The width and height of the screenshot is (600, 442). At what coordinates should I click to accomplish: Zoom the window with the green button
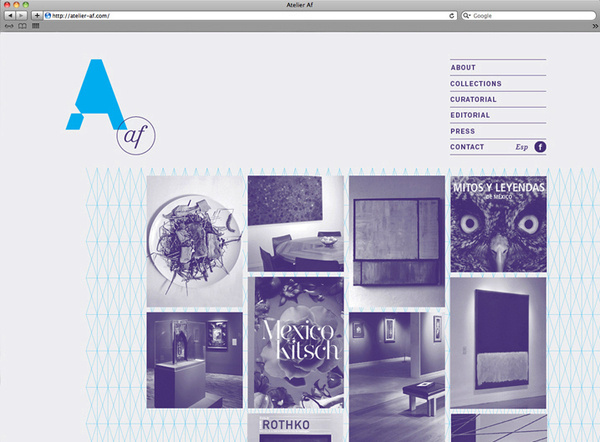(26, 5)
